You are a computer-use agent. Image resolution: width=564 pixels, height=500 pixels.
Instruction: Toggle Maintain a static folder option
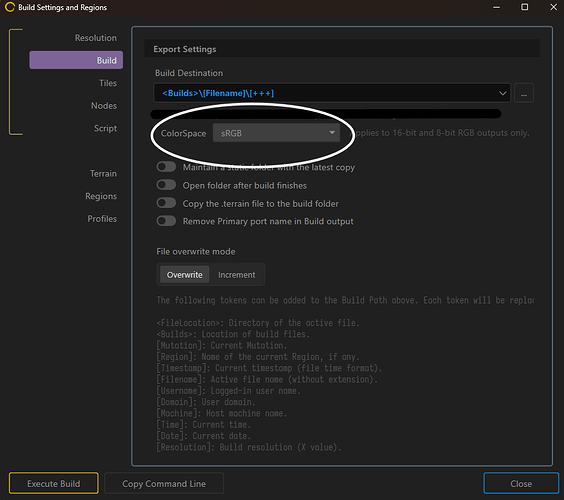click(166, 167)
